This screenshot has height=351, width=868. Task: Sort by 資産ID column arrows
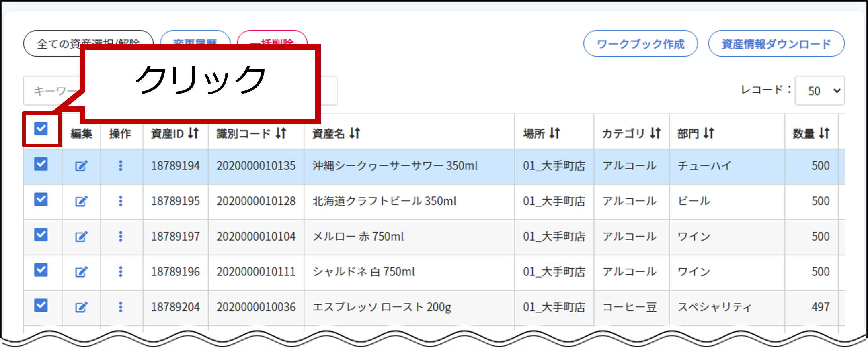tap(193, 133)
